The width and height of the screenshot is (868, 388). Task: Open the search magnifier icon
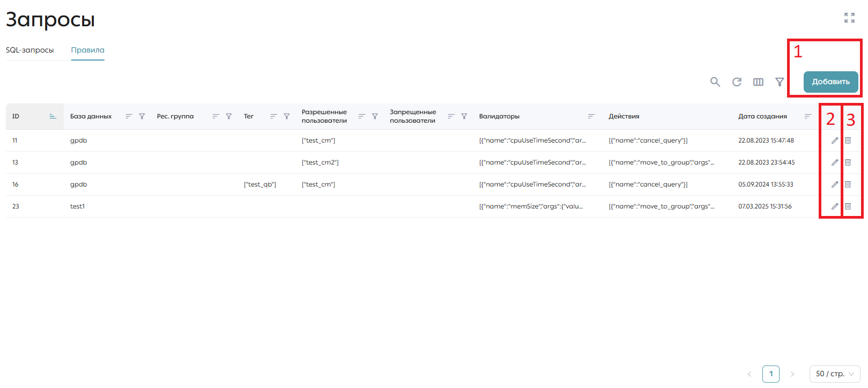715,82
